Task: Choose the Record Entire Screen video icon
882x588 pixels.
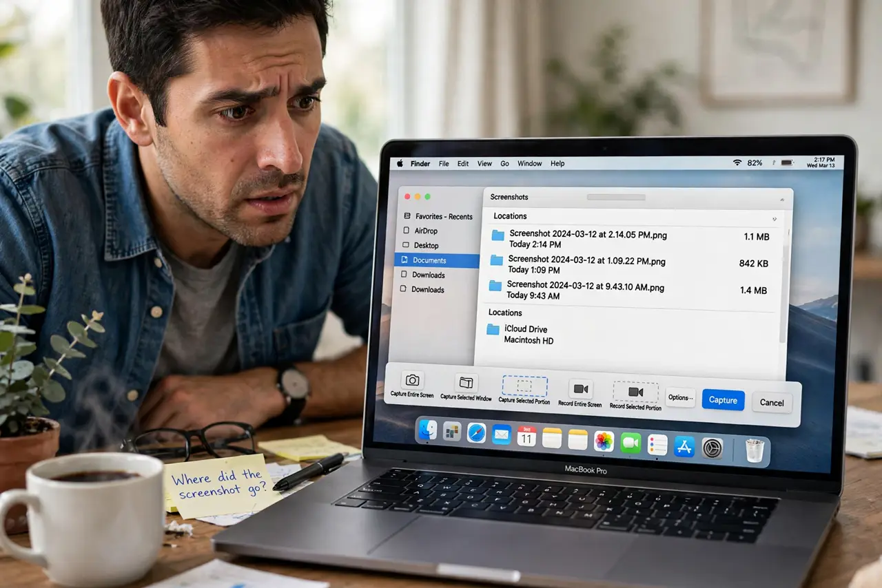Action: (580, 389)
